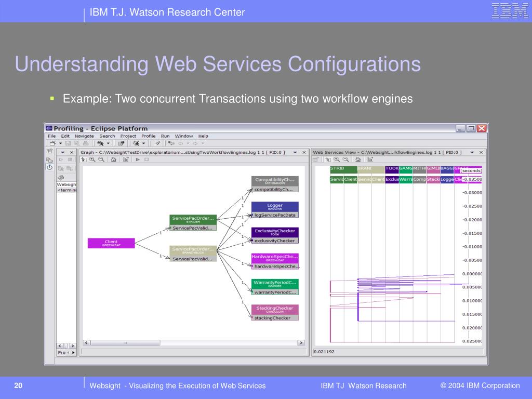Choose select tool in Graph view toolbar
Screen dimensions: 532x399
pyautogui.click(x=84, y=159)
